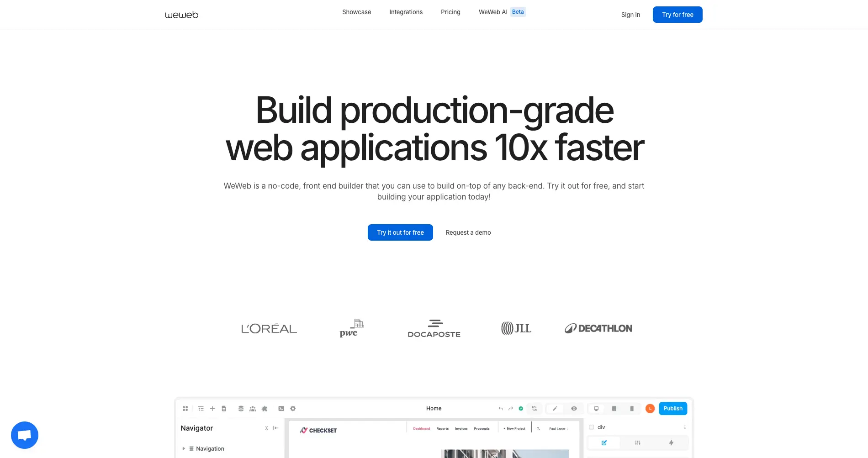Click the Reports tab in Checkset preview
This screenshot has height=458, width=868.
click(x=443, y=429)
